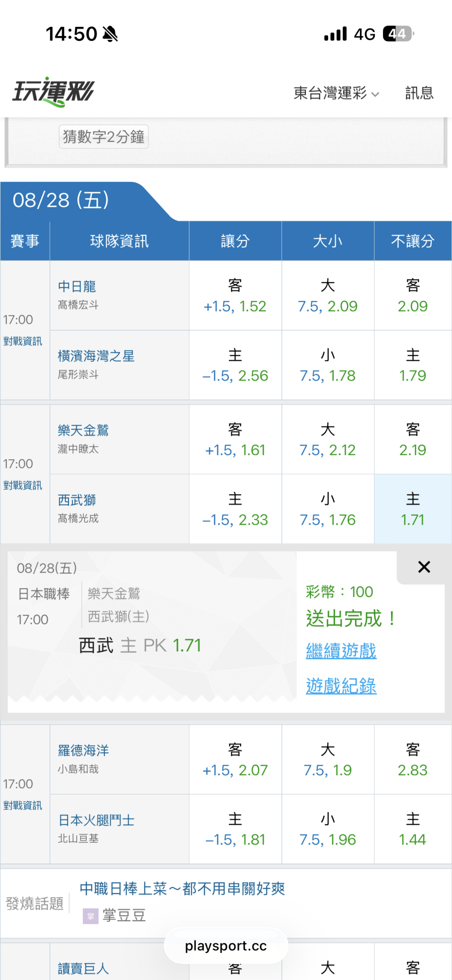
Task: Open the 羅德海洋 team page
Action: pos(83,751)
